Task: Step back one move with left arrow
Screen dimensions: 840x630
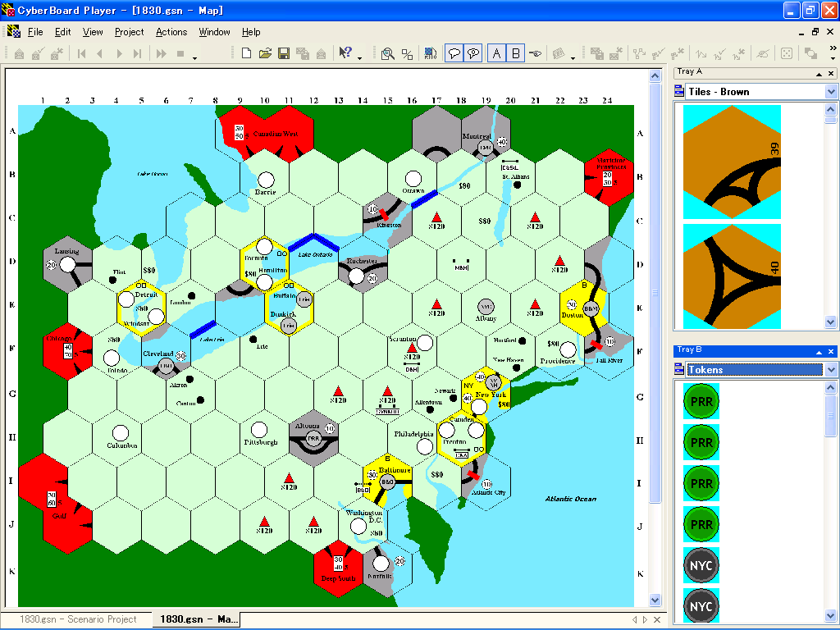Action: [99, 53]
